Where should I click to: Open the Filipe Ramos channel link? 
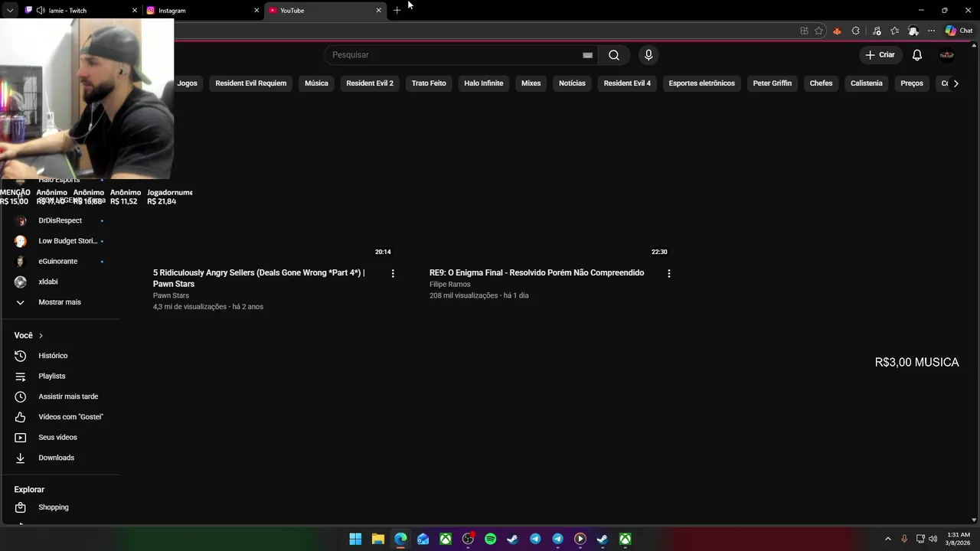coord(450,285)
